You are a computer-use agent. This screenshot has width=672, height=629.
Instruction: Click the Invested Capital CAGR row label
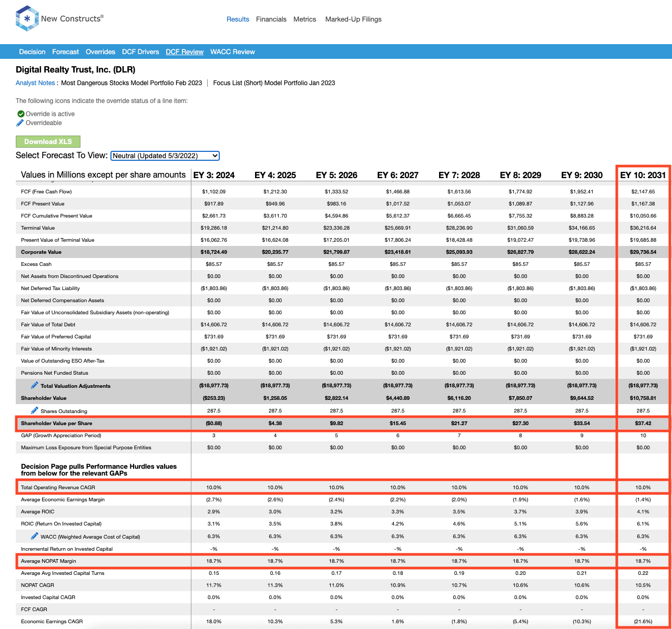(x=48, y=597)
